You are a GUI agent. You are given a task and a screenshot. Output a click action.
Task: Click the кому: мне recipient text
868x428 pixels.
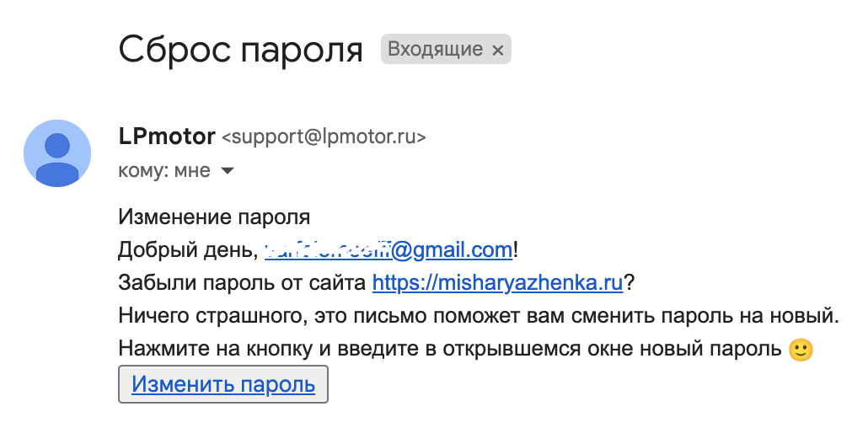click(163, 170)
